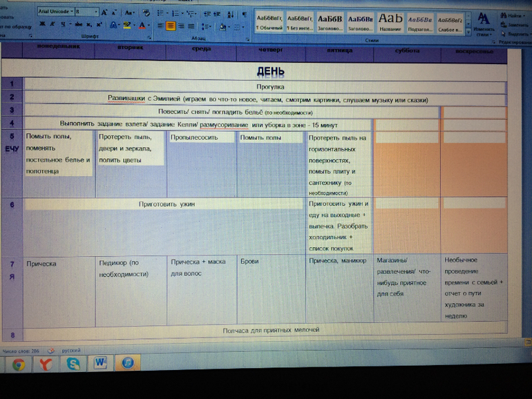The width and height of the screenshot is (532, 399).
Task: Toggle center text alignment
Action: click(170, 26)
